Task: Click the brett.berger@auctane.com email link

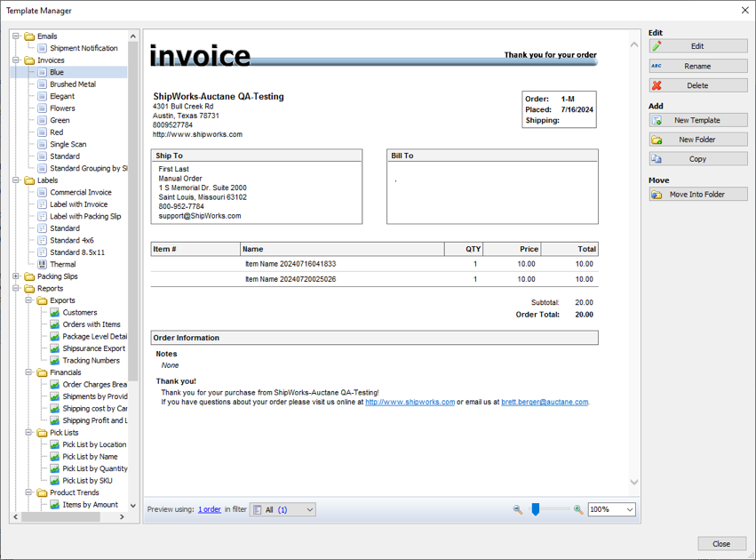Action: [x=545, y=402]
